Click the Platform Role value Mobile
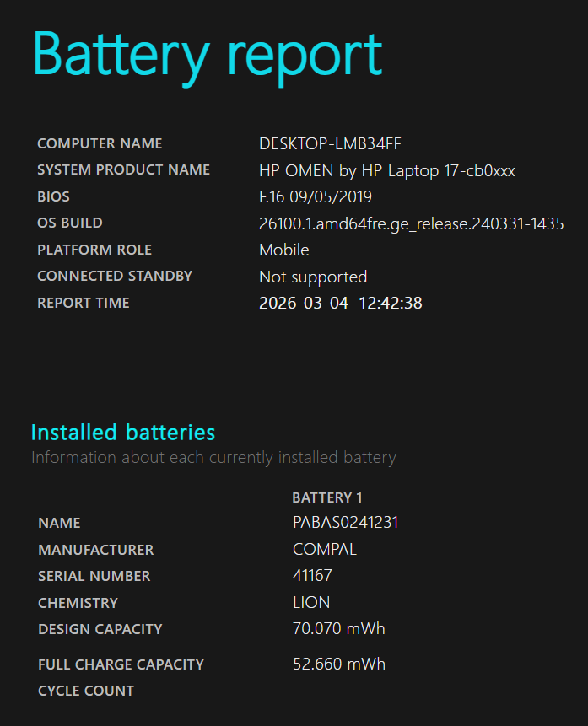 283,250
